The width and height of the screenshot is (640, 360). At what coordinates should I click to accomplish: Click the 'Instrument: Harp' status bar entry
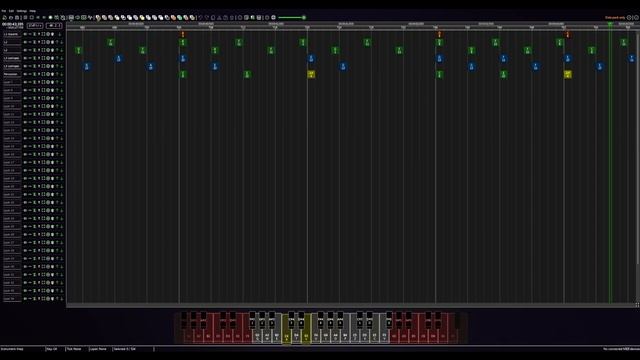(x=12, y=349)
